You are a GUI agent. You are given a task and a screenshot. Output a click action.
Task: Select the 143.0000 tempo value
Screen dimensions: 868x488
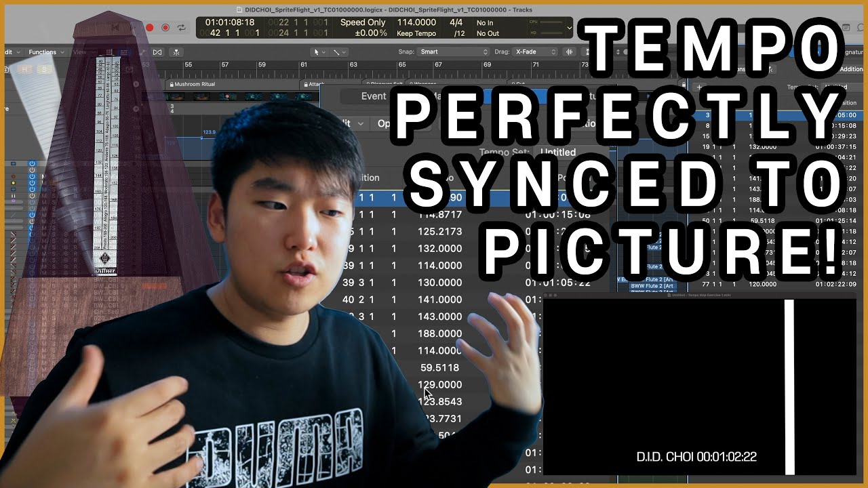point(441,317)
